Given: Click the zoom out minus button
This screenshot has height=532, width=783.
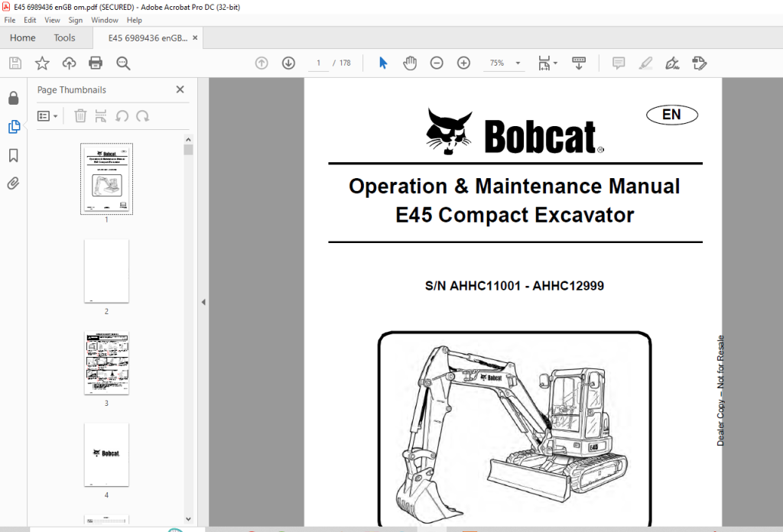Looking at the screenshot, I should pyautogui.click(x=437, y=63).
